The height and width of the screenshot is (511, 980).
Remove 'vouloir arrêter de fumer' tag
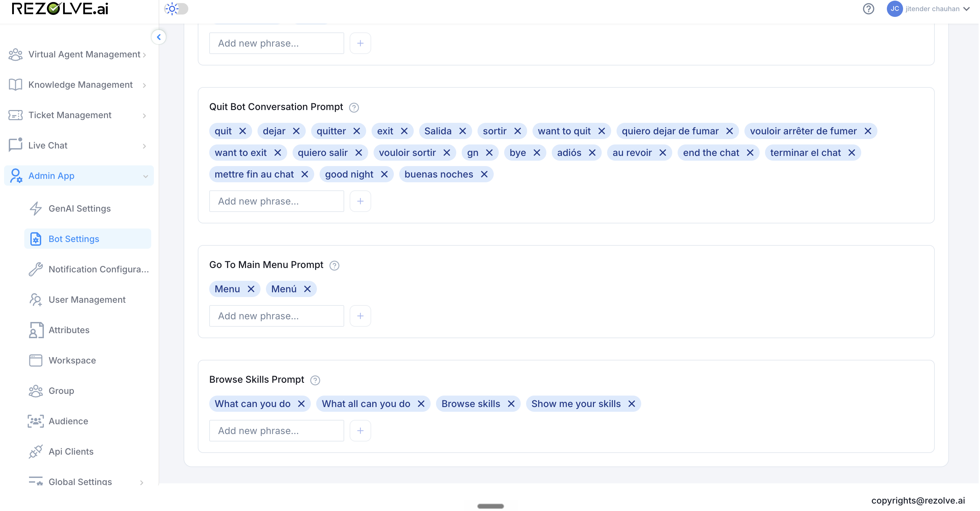tap(868, 131)
